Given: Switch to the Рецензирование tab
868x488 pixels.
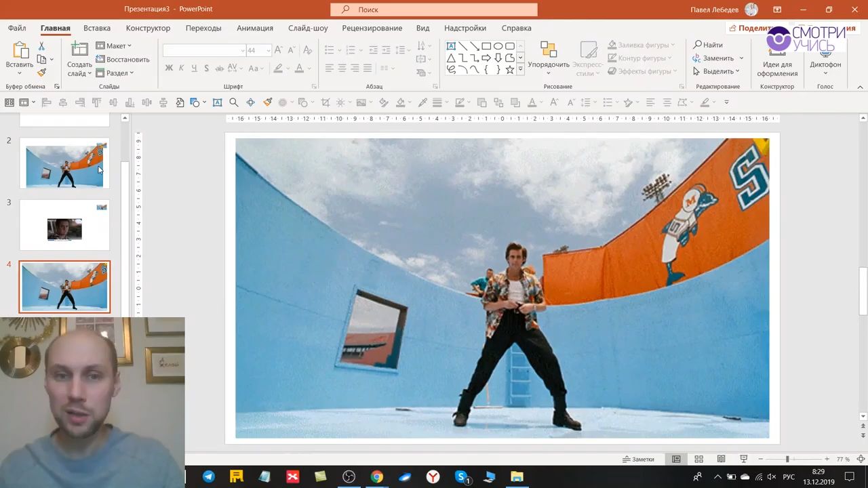Looking at the screenshot, I should pos(372,28).
